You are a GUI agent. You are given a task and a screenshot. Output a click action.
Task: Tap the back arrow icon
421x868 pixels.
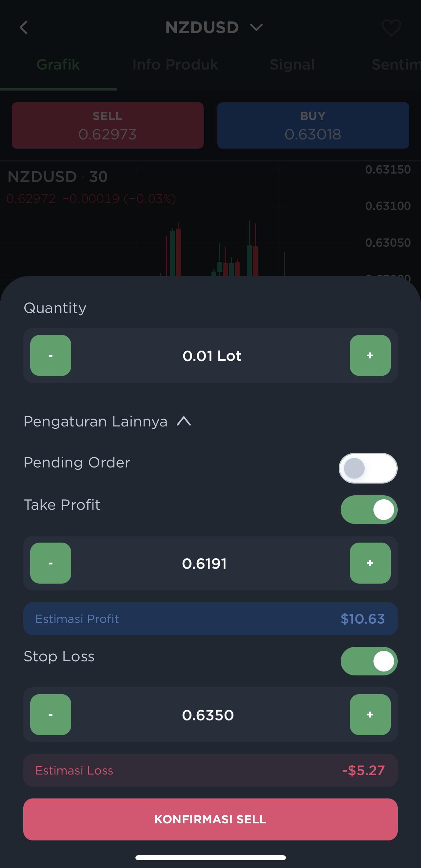click(24, 27)
